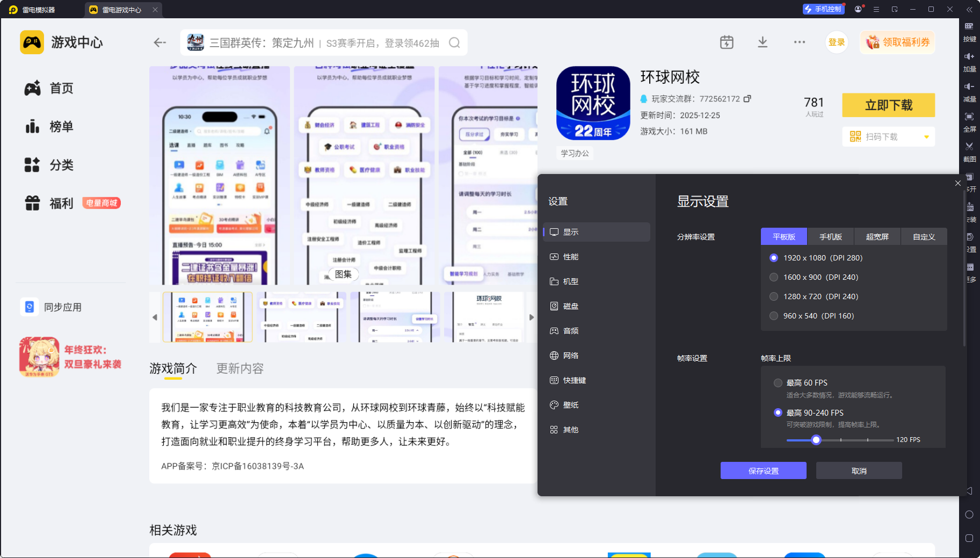This screenshot has width=980, height=558.
Task: Open the 首页 home page icon
Action: point(32,88)
